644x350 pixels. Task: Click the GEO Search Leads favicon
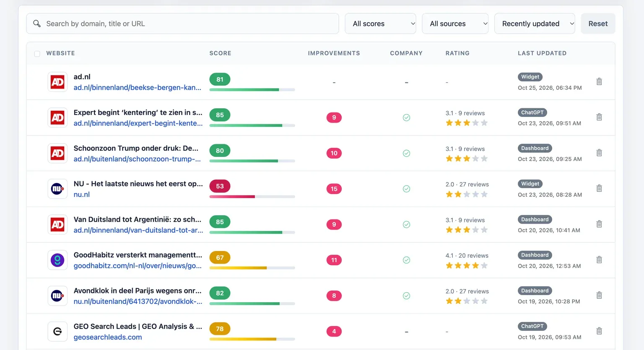(57, 332)
